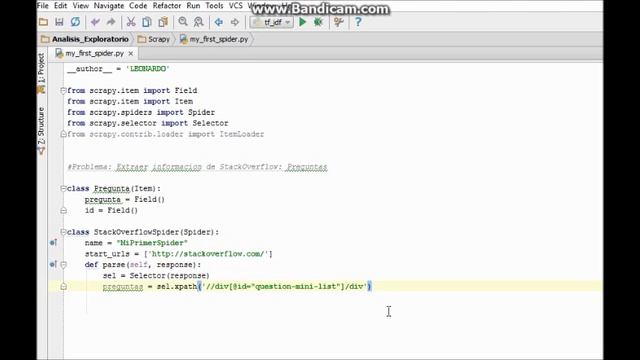This screenshot has height=360, width=640.
Task: Click the Replace icon in toolbar
Action: [x=199, y=22]
